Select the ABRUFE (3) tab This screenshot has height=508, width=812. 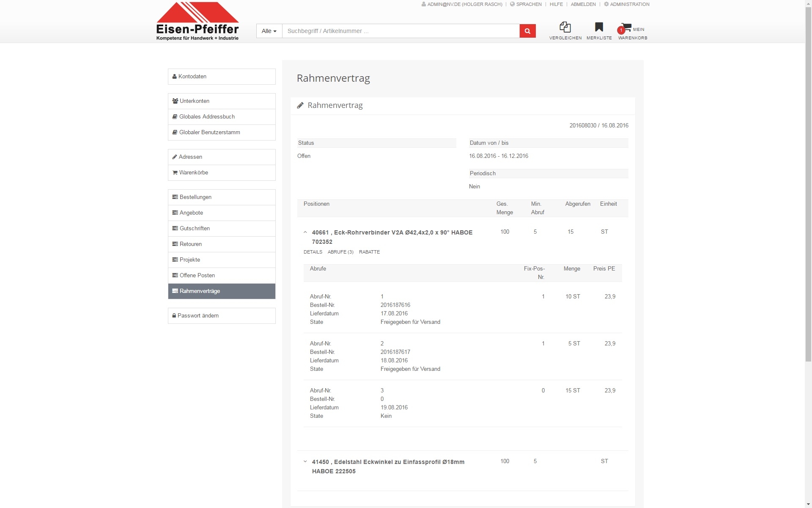coord(340,252)
